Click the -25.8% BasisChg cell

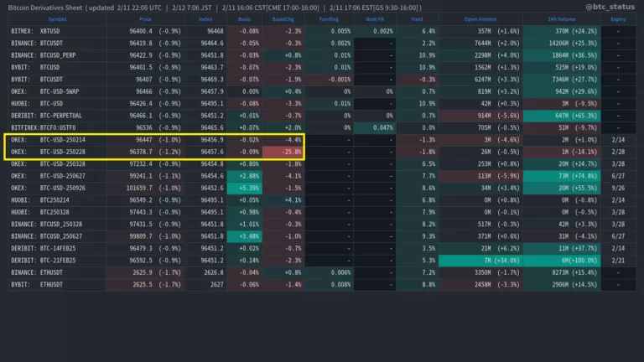click(x=283, y=152)
